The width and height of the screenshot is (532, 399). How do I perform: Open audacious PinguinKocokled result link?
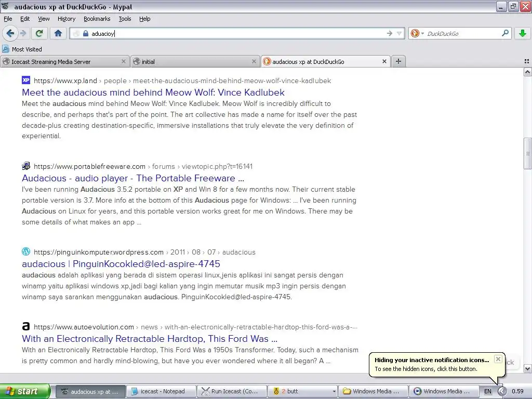(121, 264)
